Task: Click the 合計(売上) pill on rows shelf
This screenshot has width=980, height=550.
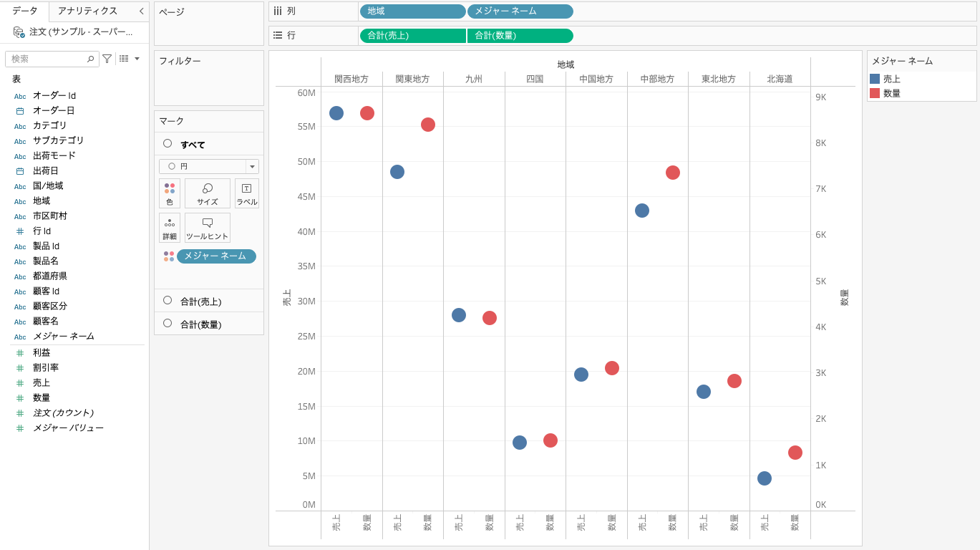Action: tap(412, 36)
